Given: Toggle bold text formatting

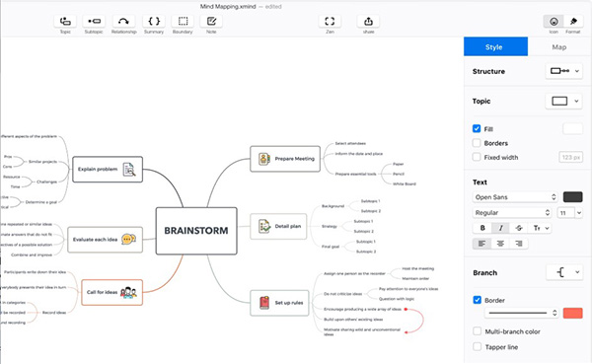Looking at the screenshot, I should pyautogui.click(x=482, y=228).
